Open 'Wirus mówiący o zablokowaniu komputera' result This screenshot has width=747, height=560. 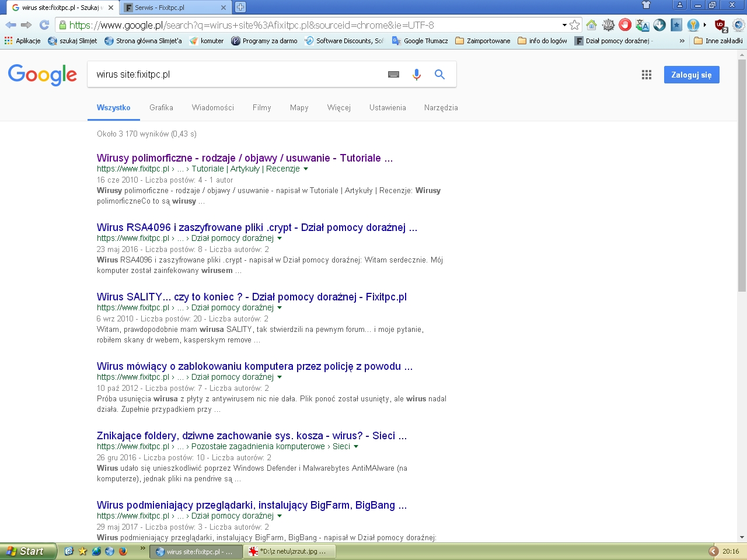click(x=254, y=366)
